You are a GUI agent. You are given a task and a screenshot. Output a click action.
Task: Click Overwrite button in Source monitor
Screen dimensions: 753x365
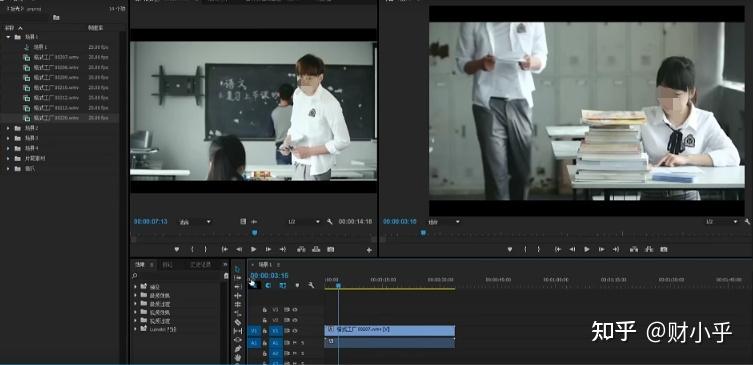[316, 249]
